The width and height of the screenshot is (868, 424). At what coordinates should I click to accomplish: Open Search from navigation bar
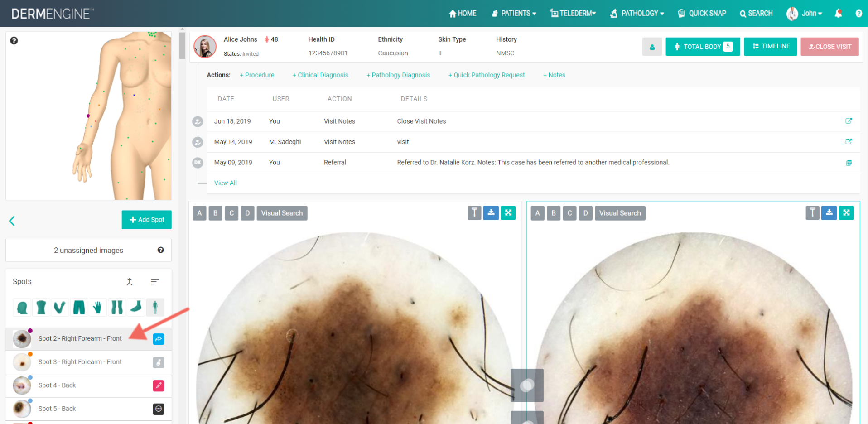(x=756, y=14)
